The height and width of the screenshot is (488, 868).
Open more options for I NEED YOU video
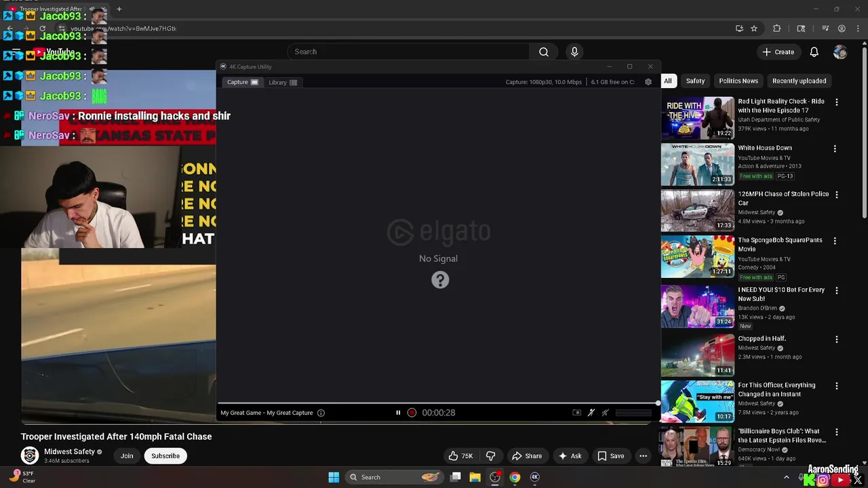[836, 291]
